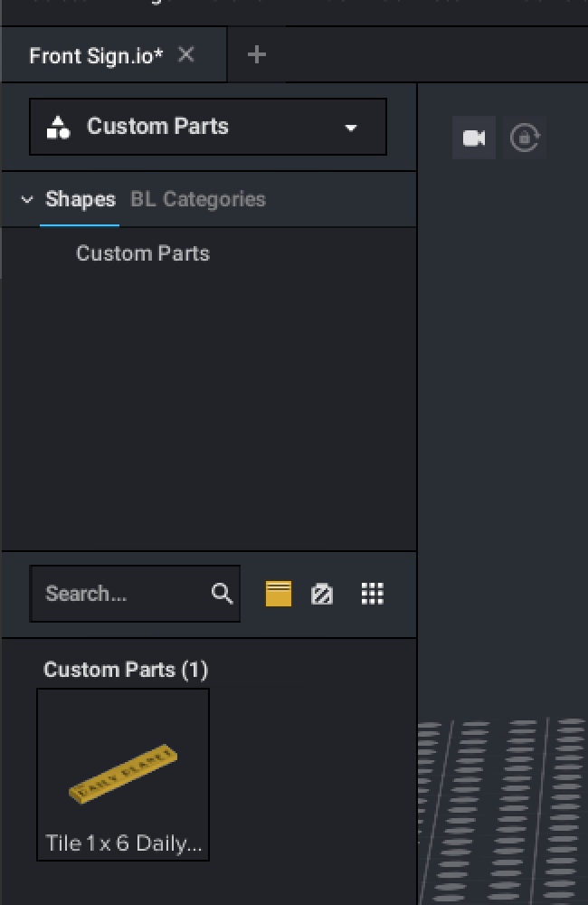This screenshot has height=905, width=588.
Task: Collapse the Shapes category panel chevron
Action: point(27,200)
